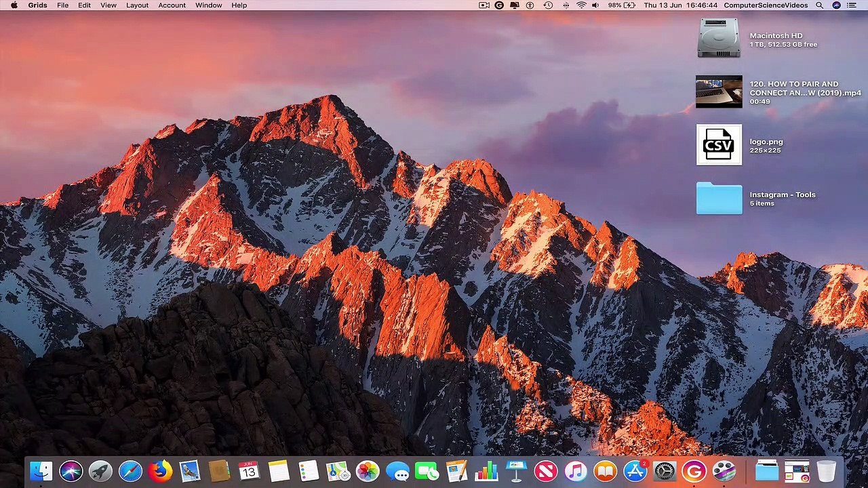Viewport: 868px width, 488px height.
Task: Open the Grids application menu
Action: [37, 5]
